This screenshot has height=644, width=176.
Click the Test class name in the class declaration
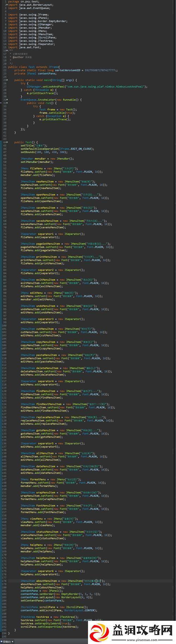click(32, 67)
